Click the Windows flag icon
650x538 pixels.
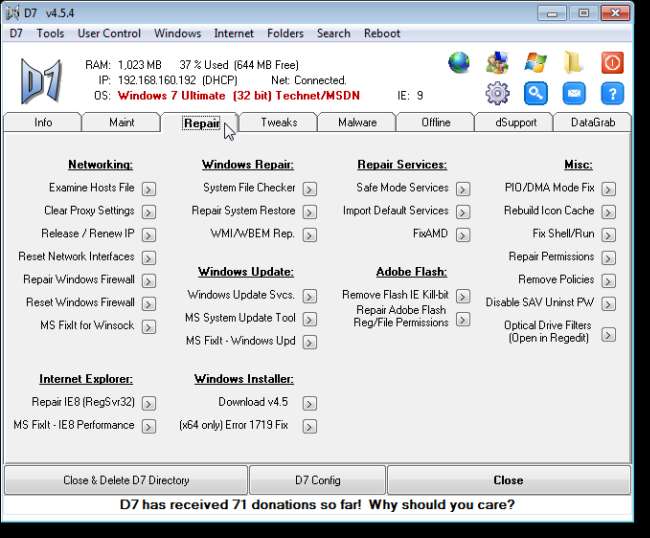coord(535,63)
